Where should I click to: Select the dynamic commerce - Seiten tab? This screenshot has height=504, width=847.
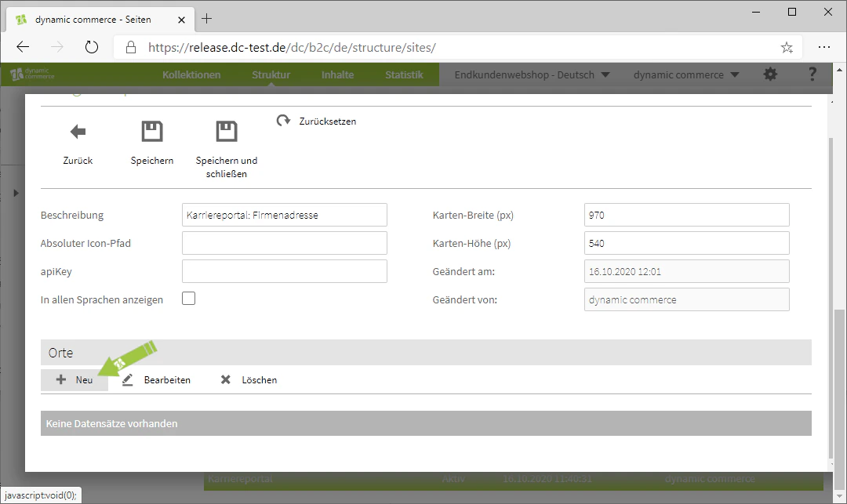(x=99, y=20)
